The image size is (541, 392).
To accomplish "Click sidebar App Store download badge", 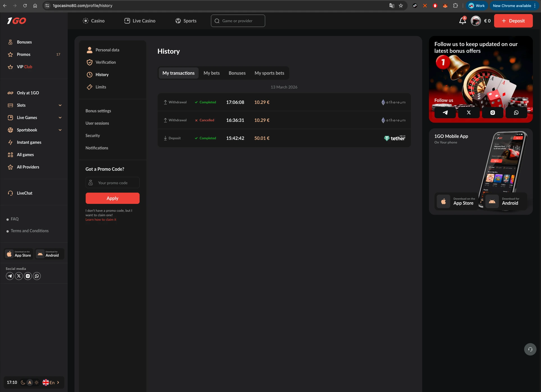I will [19, 254].
